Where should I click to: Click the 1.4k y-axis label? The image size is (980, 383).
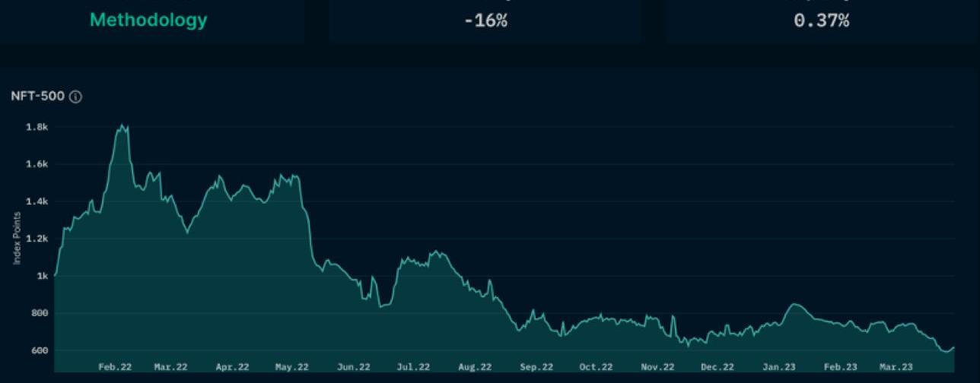37,202
